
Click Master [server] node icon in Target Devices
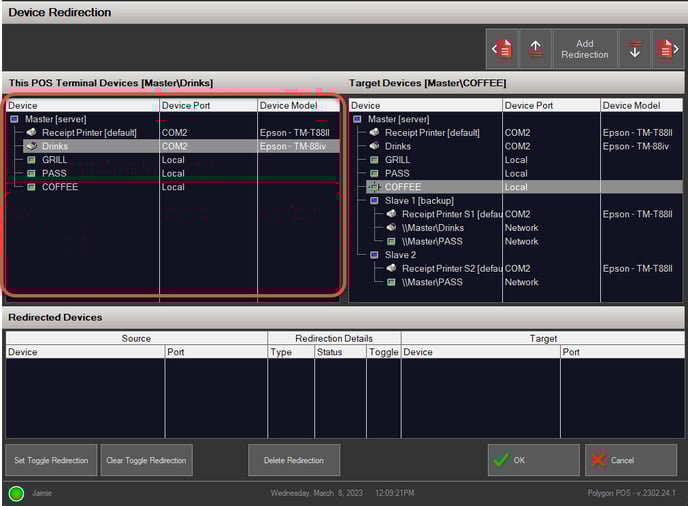tap(357, 119)
